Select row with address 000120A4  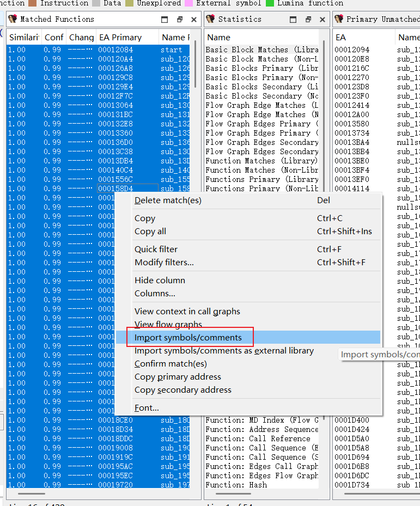98,59
